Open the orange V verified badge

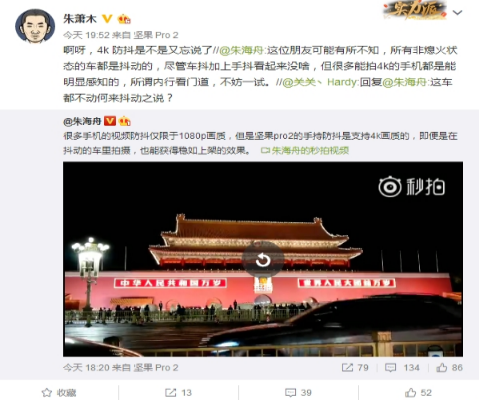click(107, 19)
